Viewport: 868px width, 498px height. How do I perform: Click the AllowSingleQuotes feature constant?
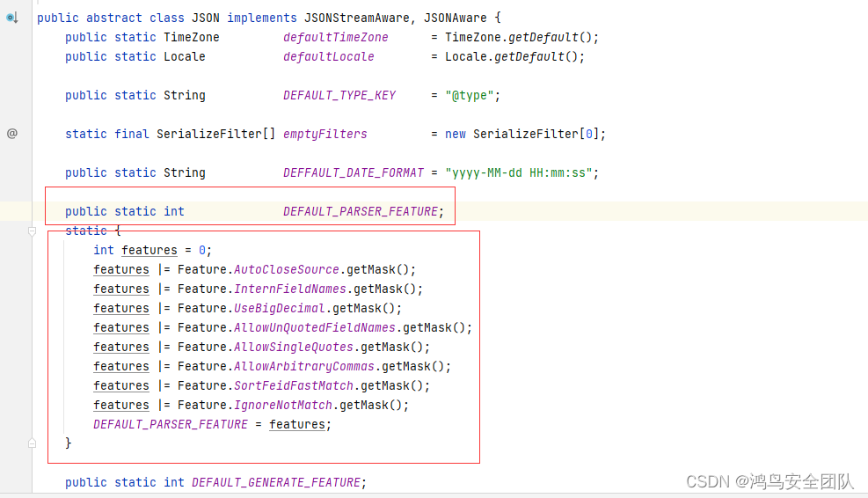click(293, 347)
